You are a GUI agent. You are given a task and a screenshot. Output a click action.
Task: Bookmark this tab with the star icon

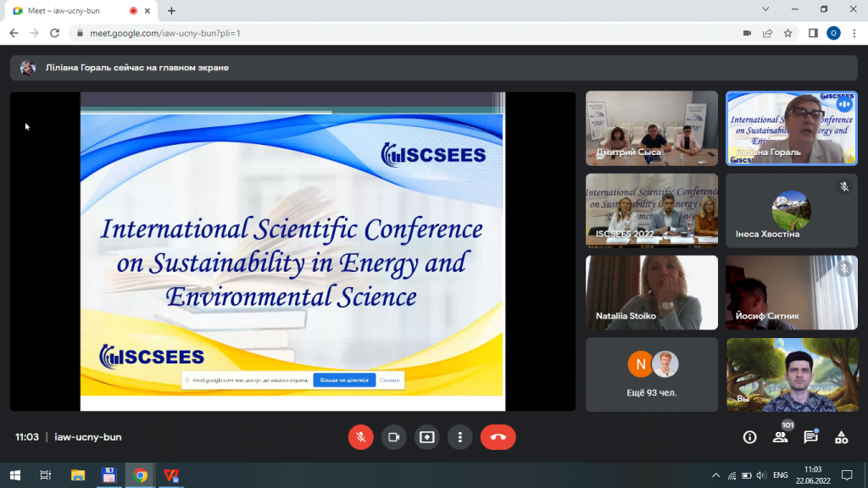[787, 33]
